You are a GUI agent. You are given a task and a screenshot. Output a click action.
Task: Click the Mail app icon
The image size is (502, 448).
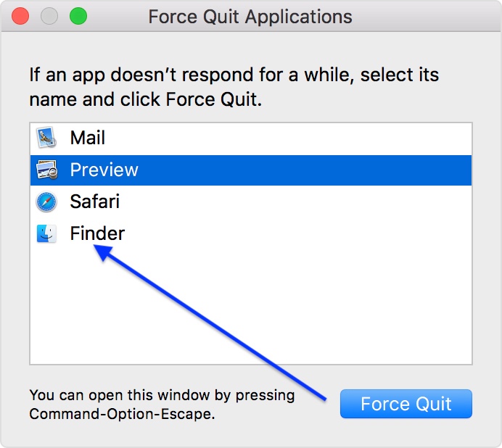point(46,138)
